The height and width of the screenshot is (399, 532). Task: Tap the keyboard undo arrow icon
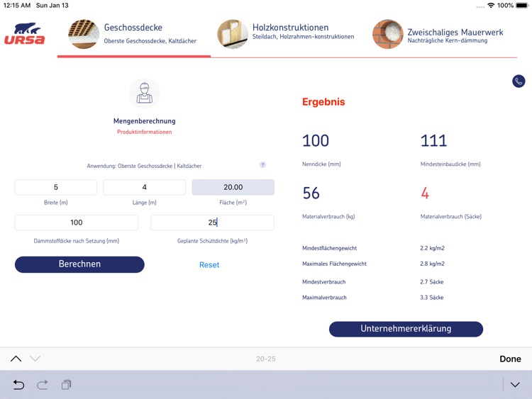click(18, 385)
